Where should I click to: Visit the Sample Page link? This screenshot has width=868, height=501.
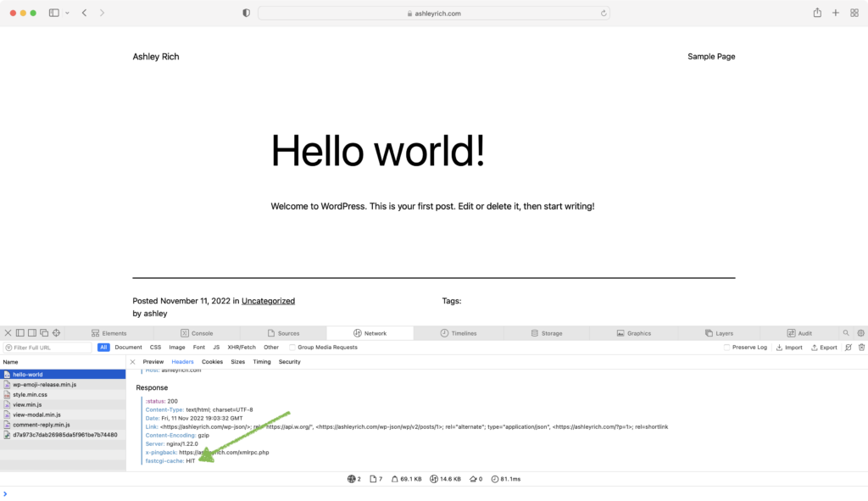[711, 56]
